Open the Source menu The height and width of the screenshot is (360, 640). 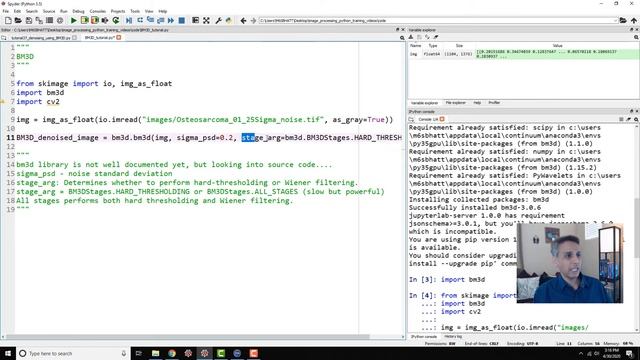(x=49, y=11)
